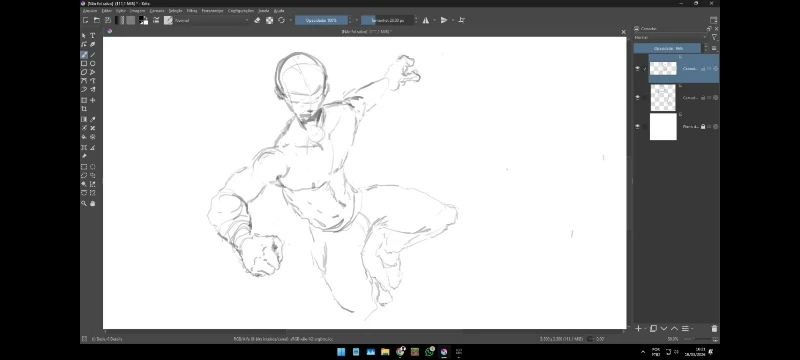The width and height of the screenshot is (800, 360).
Task: Create a new document from the toolbar
Action: point(85,20)
